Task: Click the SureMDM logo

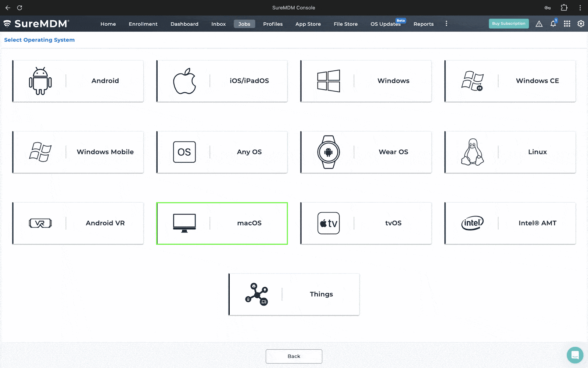Action: point(36,24)
